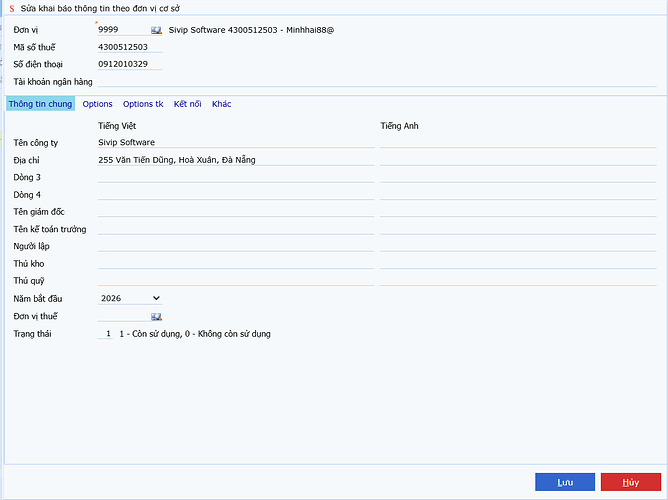Click Dòng 3 English field
The height and width of the screenshot is (500, 668).
pyautogui.click(x=518, y=177)
